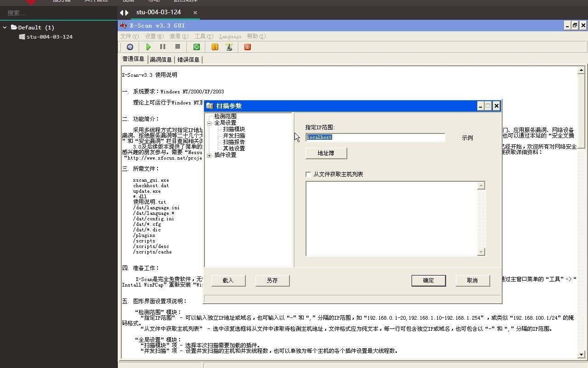Click the 扫描参数 dialog title icon

coord(210,106)
